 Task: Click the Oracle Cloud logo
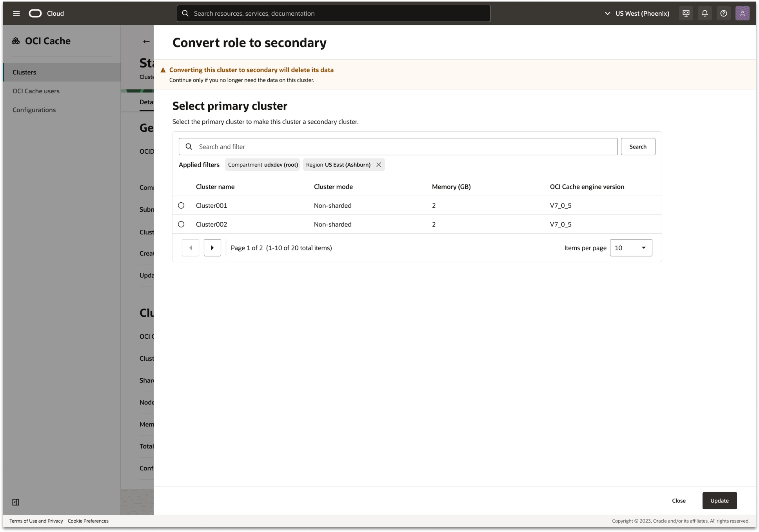tap(35, 13)
